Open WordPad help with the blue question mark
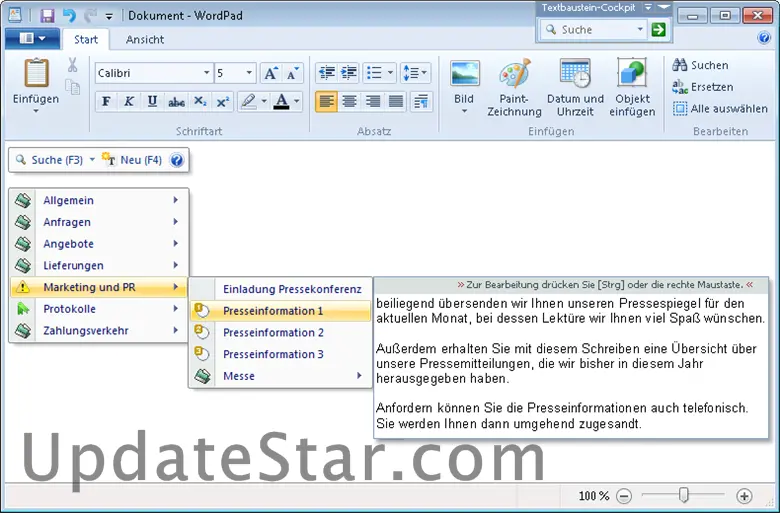The width and height of the screenshot is (780, 513). 764,38
